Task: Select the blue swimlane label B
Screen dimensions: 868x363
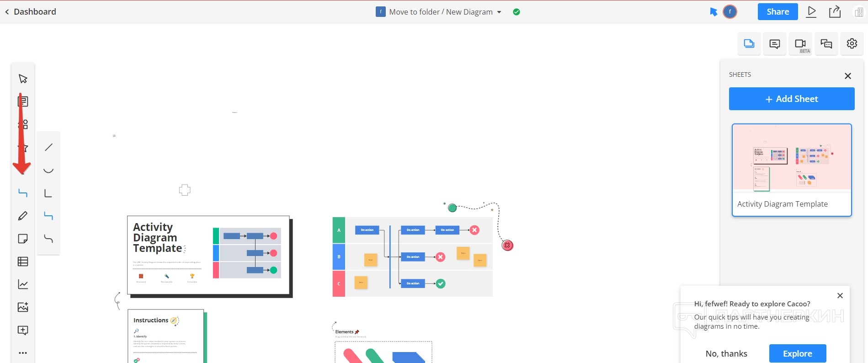Action: [339, 257]
